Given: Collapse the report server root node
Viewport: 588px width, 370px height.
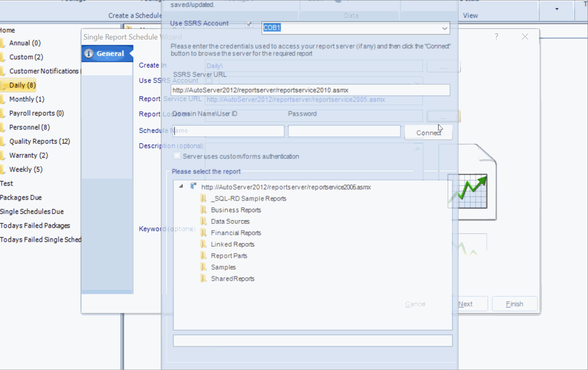Looking at the screenshot, I should [x=181, y=186].
